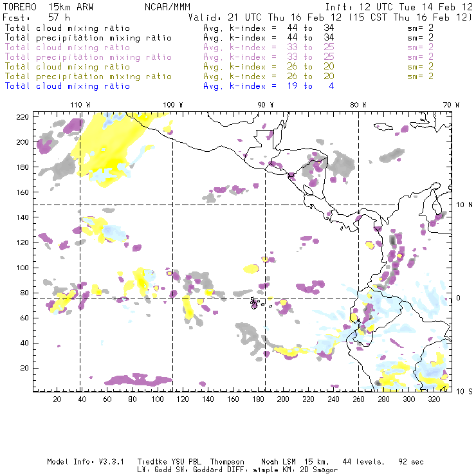Image resolution: width=476 pixels, height=476 pixels.
Task: Click the y-axis tick label '220'
Action: tap(23, 117)
